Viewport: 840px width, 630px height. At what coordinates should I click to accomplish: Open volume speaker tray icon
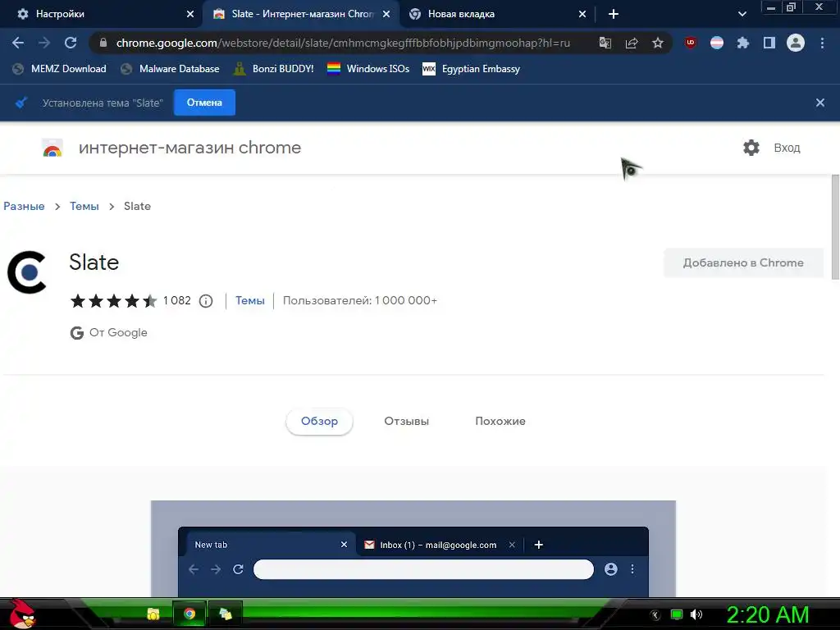click(696, 614)
